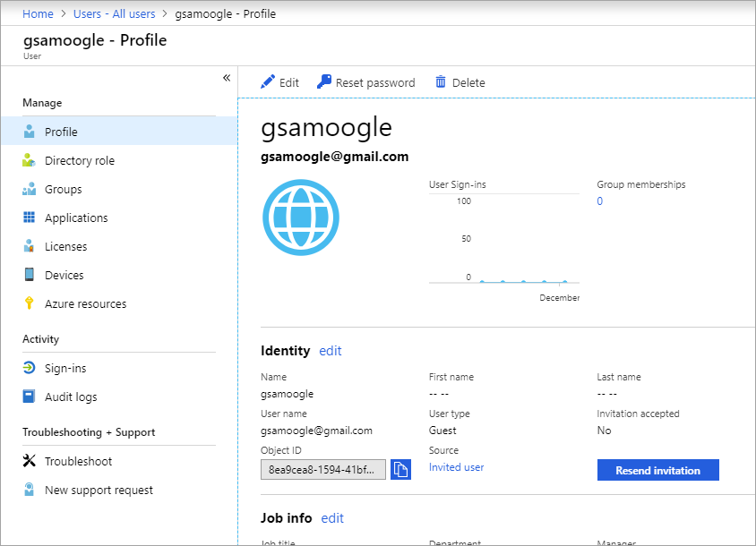Click the Edit pencil icon in toolbar
This screenshot has width=756, height=546.
pyautogui.click(x=268, y=82)
